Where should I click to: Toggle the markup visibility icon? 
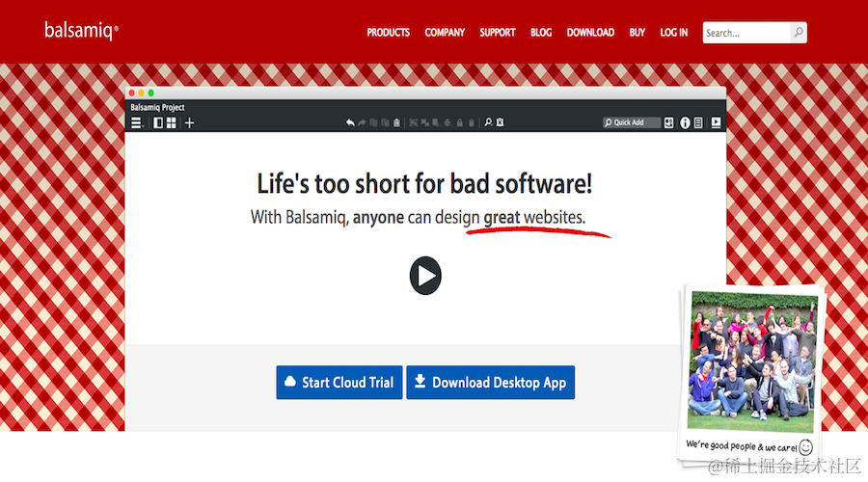click(x=500, y=122)
